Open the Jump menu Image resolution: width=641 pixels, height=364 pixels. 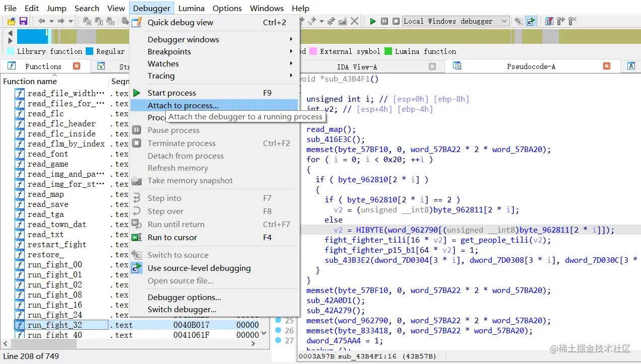pos(56,8)
